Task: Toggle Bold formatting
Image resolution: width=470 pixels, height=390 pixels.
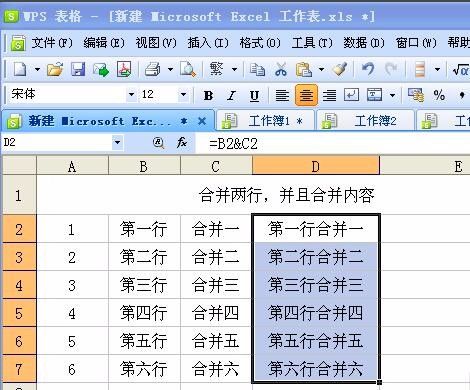Action: pos(208,96)
